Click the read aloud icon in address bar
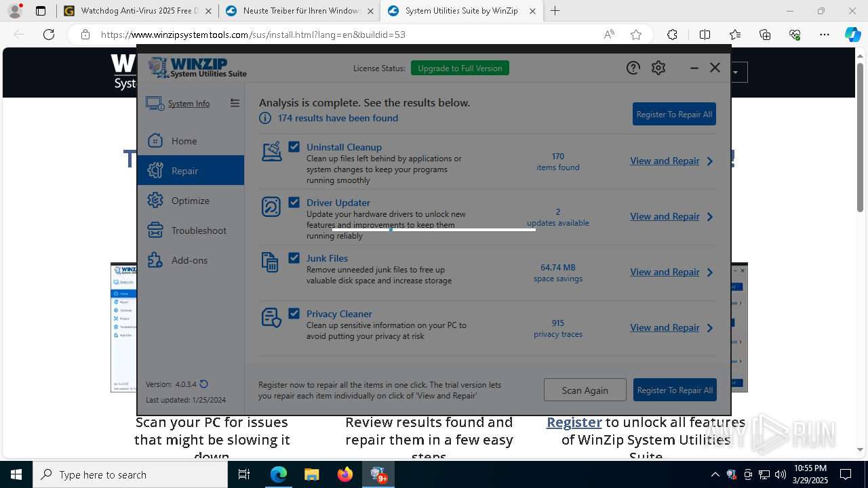This screenshot has width=868, height=488. pos(609,35)
